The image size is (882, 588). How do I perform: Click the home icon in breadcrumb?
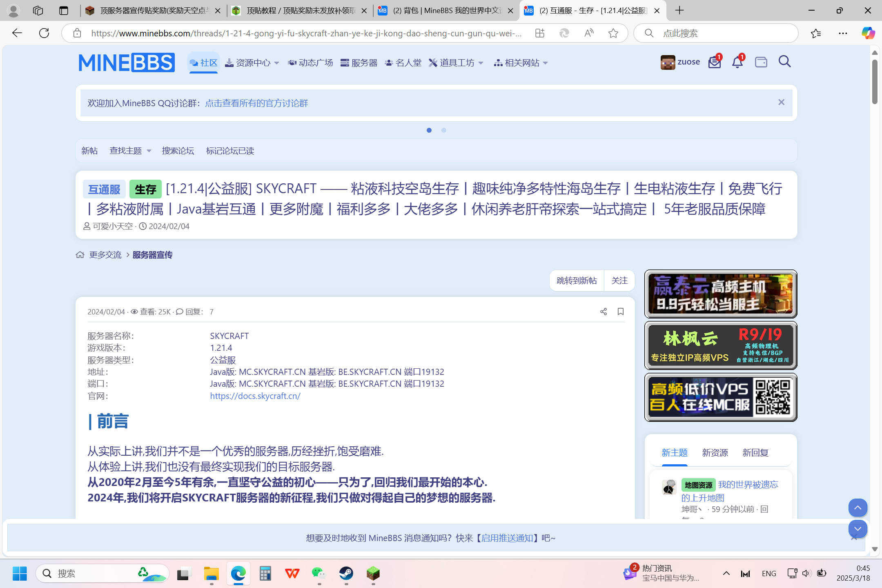(80, 255)
